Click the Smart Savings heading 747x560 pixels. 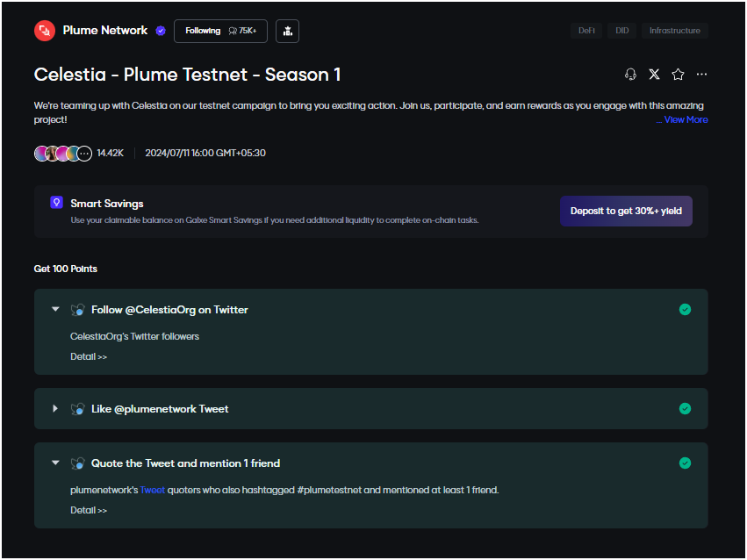point(107,204)
